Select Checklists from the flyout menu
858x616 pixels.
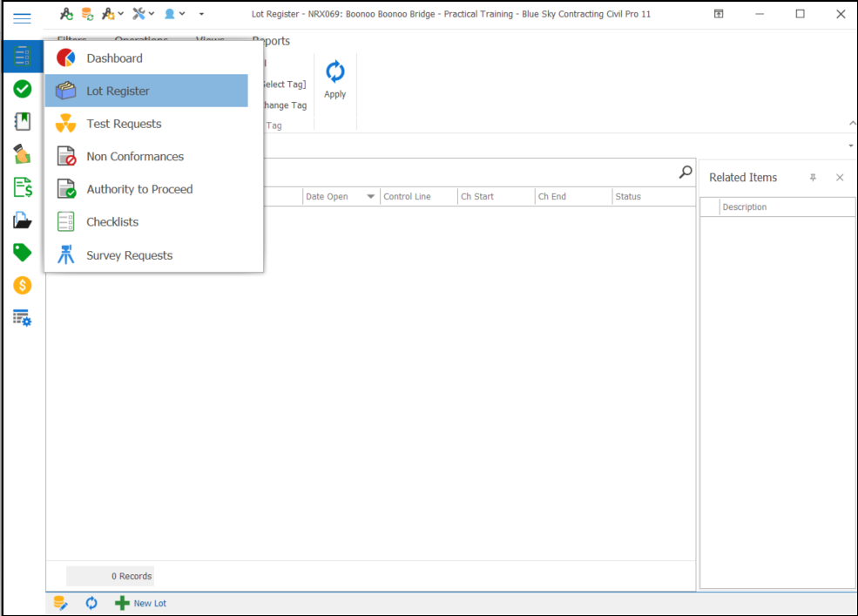(x=146, y=222)
